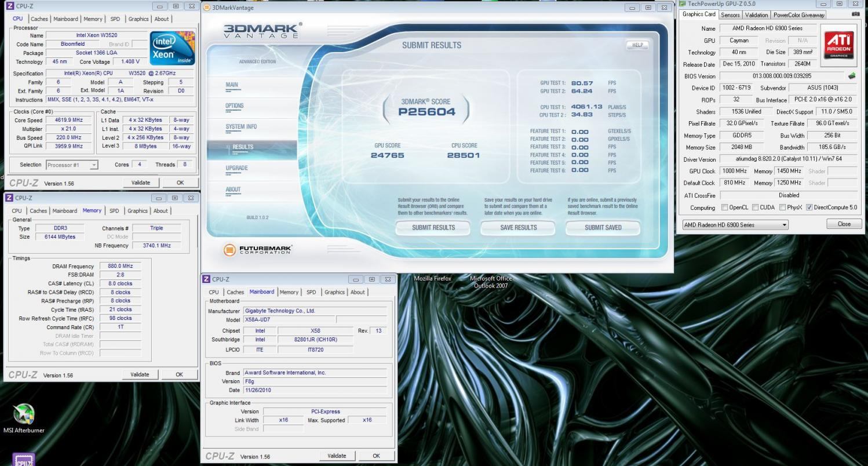
Task: Click Close button in GPU-Z
Action: [844, 224]
